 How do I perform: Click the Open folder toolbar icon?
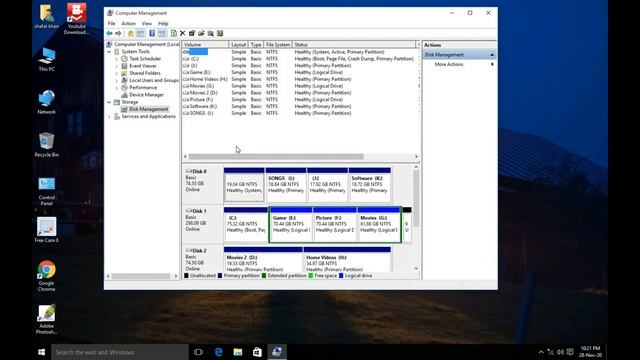coord(201,33)
